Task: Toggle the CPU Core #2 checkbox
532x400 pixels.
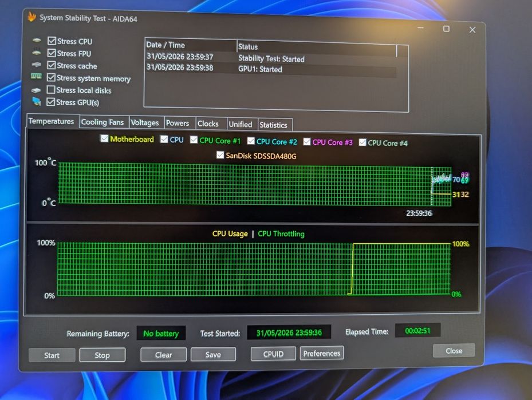Action: tap(251, 141)
